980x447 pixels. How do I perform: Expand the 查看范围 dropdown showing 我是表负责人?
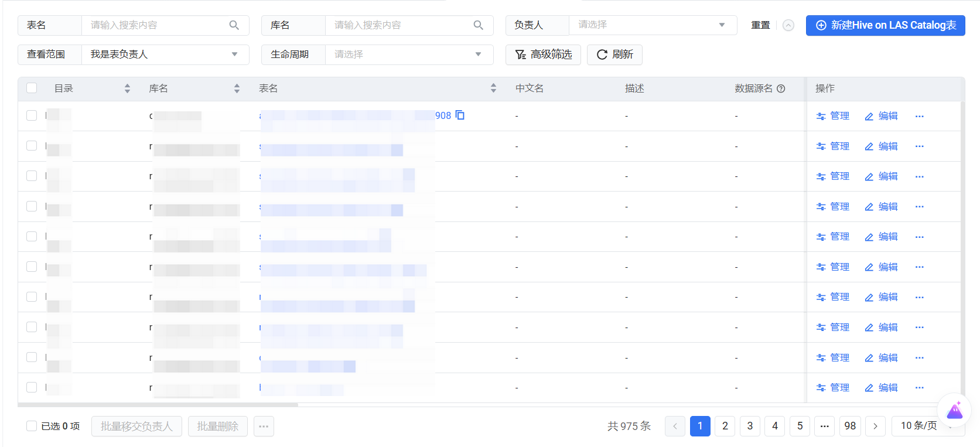tap(165, 54)
